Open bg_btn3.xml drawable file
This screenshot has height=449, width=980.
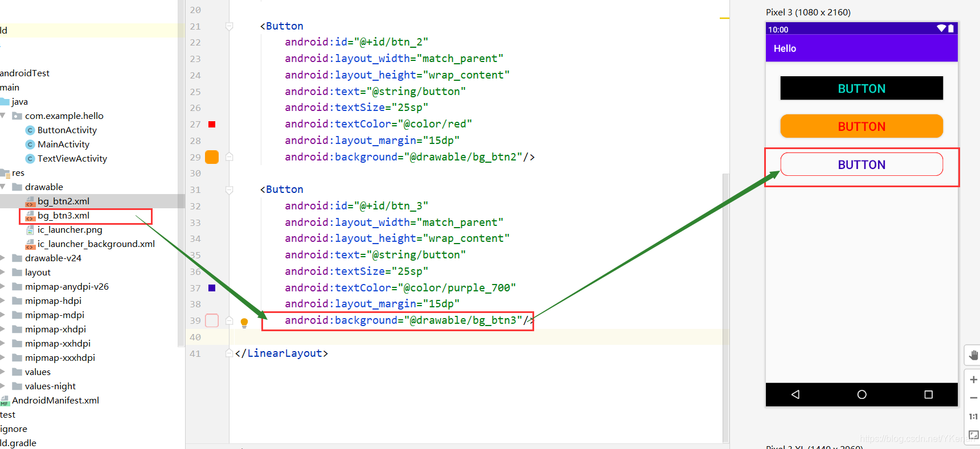click(x=63, y=216)
